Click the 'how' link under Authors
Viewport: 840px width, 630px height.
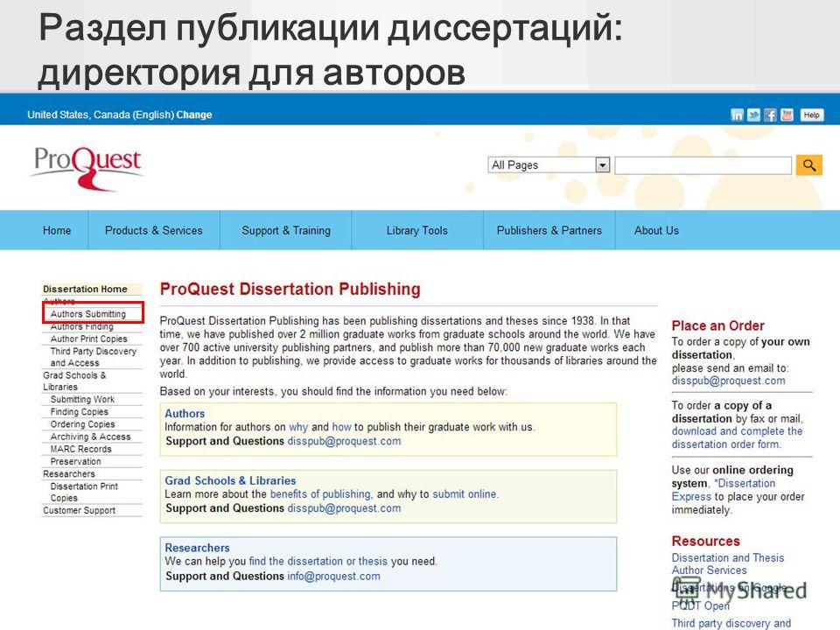342,427
